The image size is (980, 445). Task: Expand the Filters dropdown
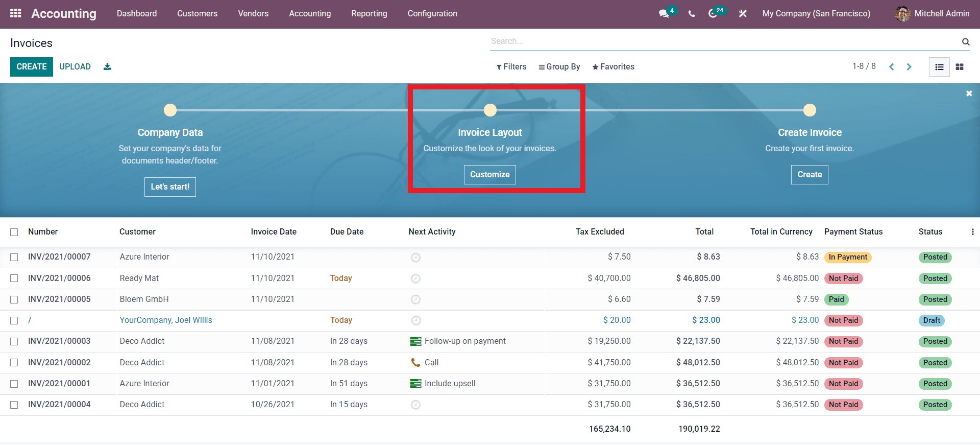pos(511,67)
